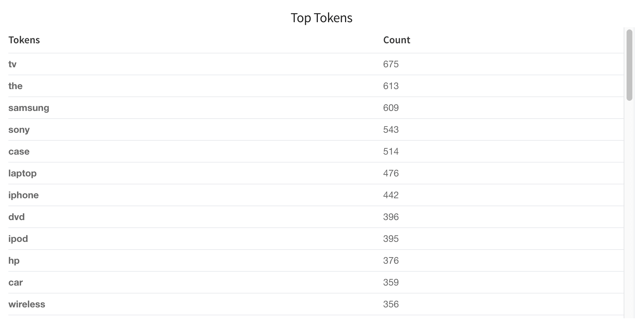Click the ipod token

[18, 239]
